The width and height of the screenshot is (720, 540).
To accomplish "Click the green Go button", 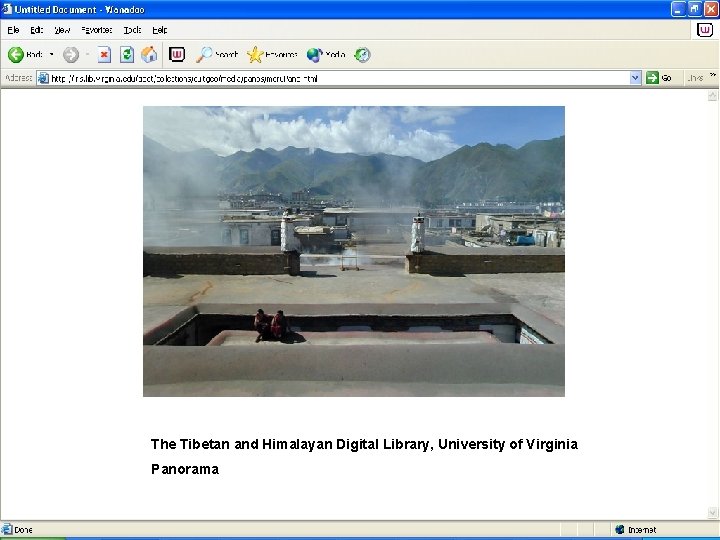I will pyautogui.click(x=659, y=78).
